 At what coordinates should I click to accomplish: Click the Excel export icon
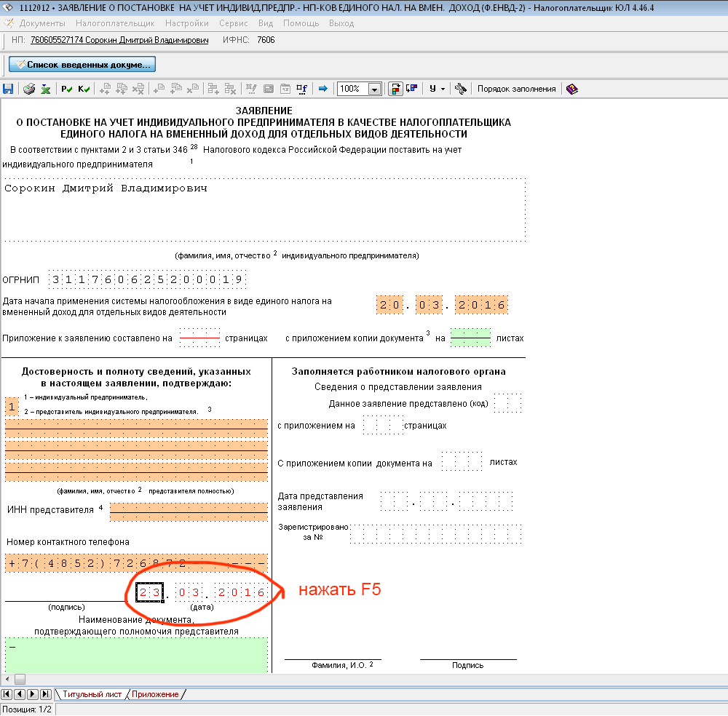45,89
